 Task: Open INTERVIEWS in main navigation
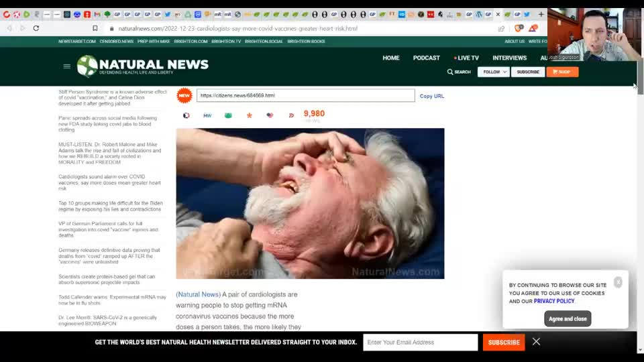[x=509, y=58]
